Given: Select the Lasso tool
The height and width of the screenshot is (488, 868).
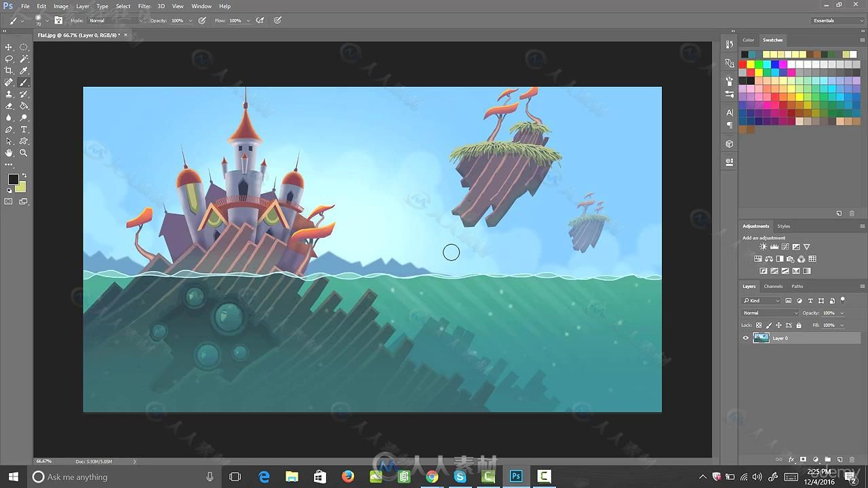Looking at the screenshot, I should click(9, 59).
